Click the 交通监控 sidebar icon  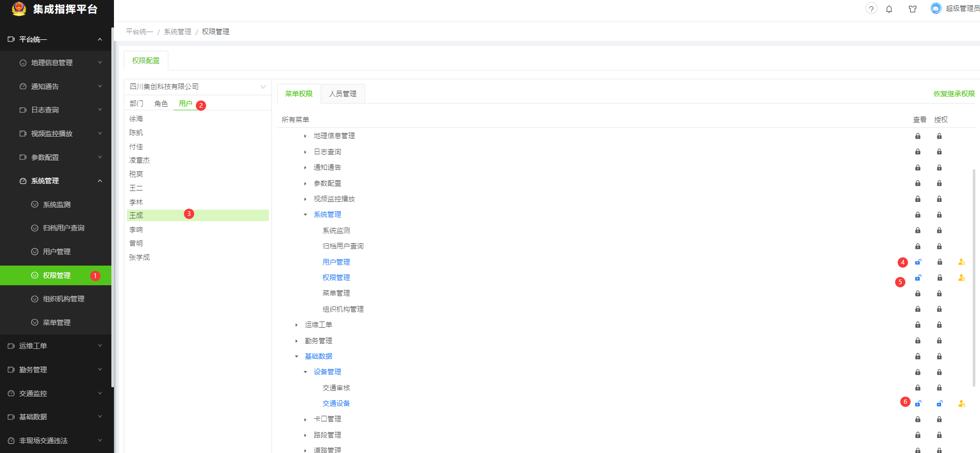(x=11, y=393)
